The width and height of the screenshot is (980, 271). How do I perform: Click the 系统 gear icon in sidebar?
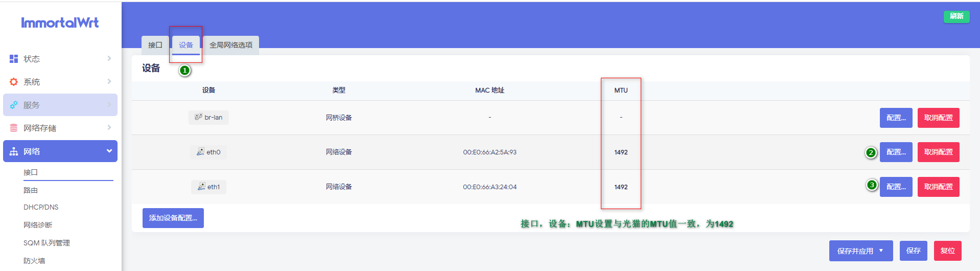click(14, 82)
